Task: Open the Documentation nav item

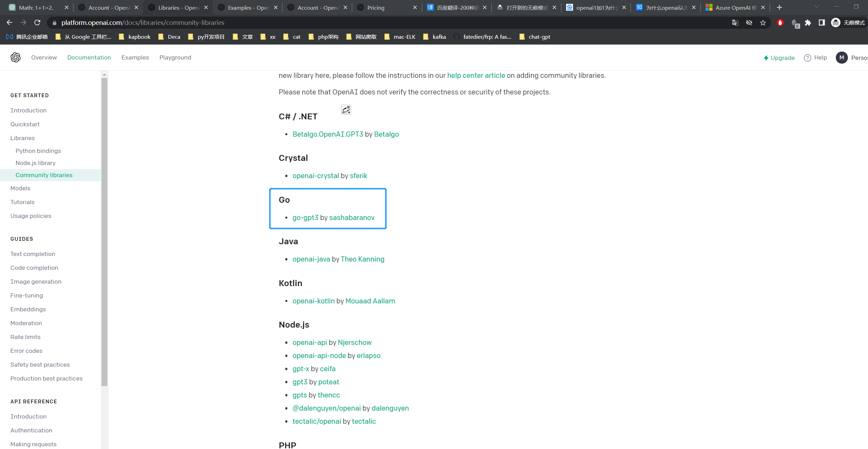Action: (89, 57)
